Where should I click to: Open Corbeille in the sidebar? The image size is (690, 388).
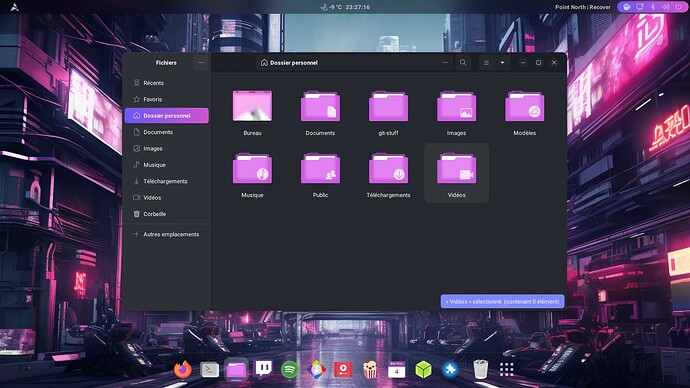click(x=166, y=214)
